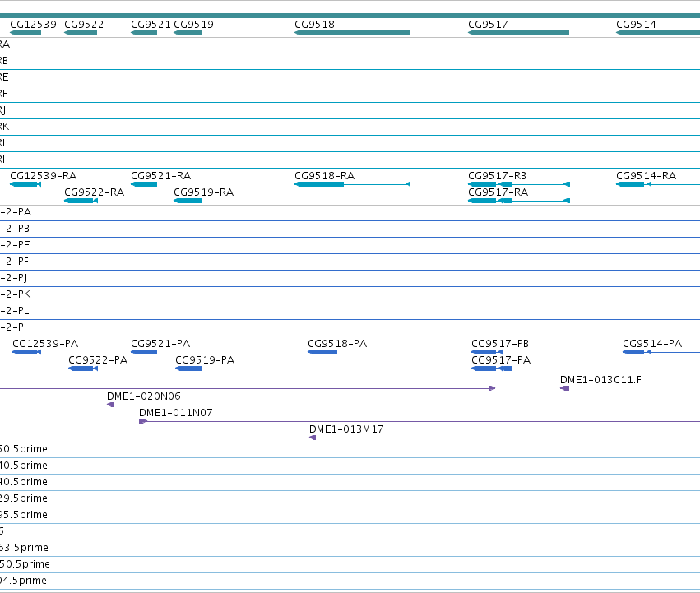Click the teal CG9517 gene bar

click(519, 33)
